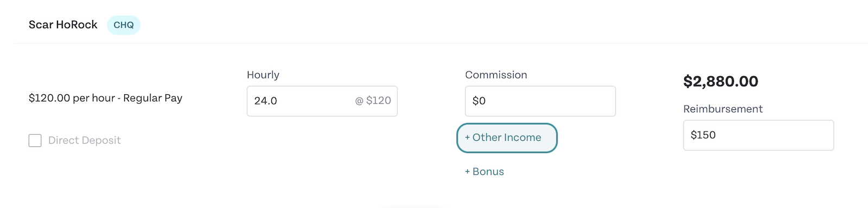Image resolution: width=868 pixels, height=208 pixels.
Task: Click the Direct Deposit label text
Action: 85,140
